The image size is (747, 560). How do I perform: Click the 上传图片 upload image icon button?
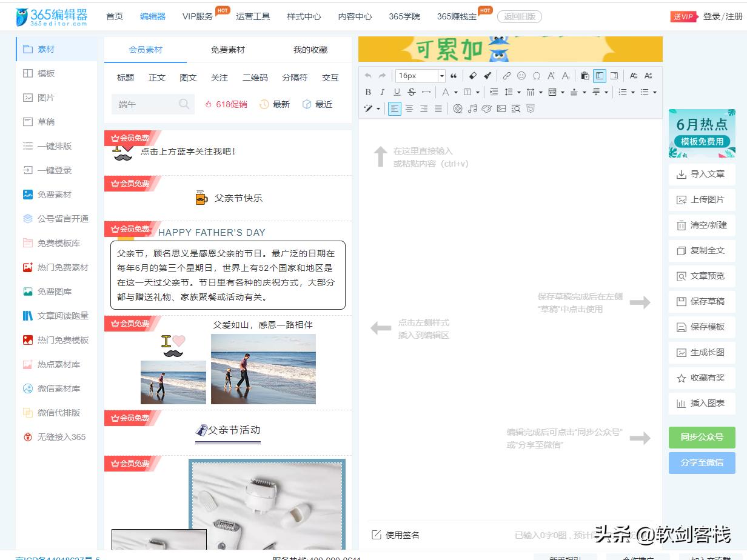click(x=702, y=199)
